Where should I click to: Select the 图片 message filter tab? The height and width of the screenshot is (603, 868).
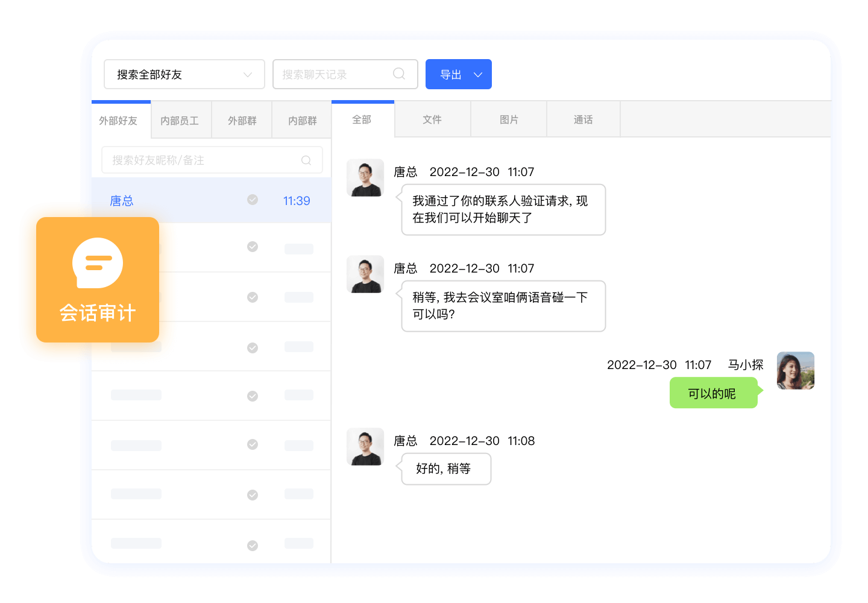click(x=509, y=119)
